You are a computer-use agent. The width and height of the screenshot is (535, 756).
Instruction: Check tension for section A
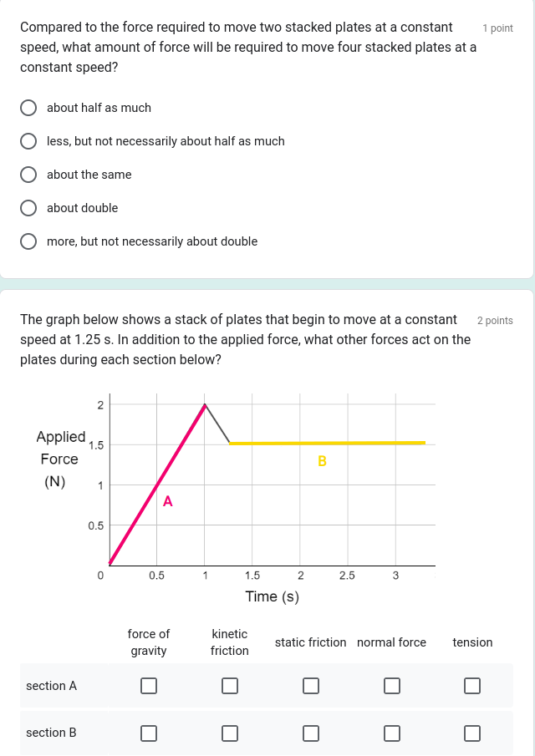pos(472,685)
